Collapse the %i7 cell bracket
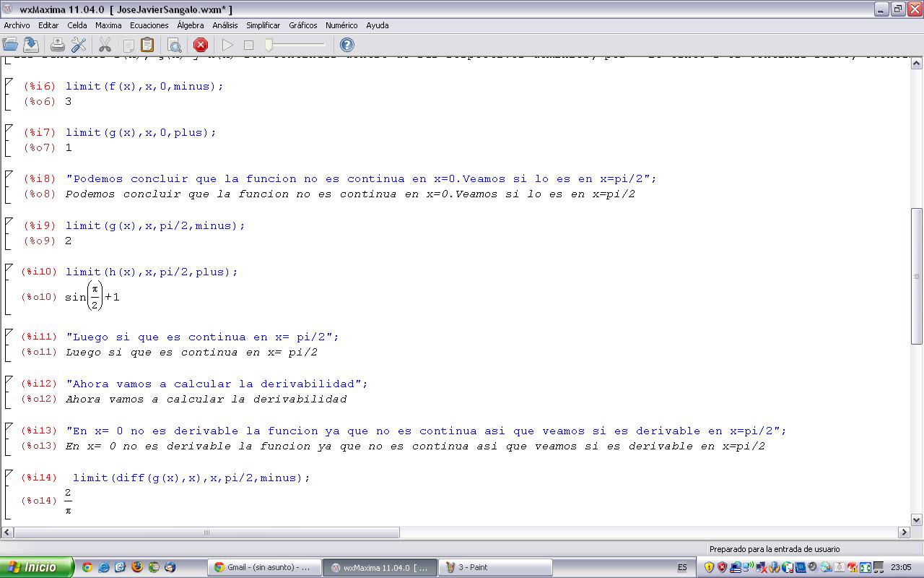The image size is (924, 578). (x=7, y=139)
